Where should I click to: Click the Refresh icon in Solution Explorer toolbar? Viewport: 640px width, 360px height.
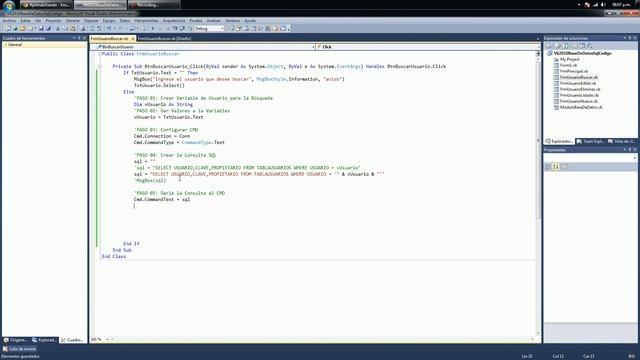pyautogui.click(x=566, y=46)
